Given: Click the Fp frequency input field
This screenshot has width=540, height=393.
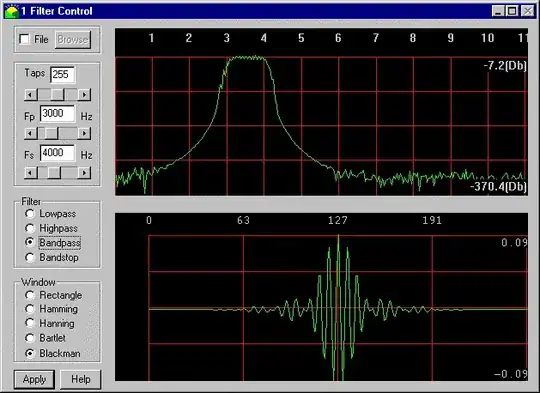Looking at the screenshot, I should [x=58, y=114].
